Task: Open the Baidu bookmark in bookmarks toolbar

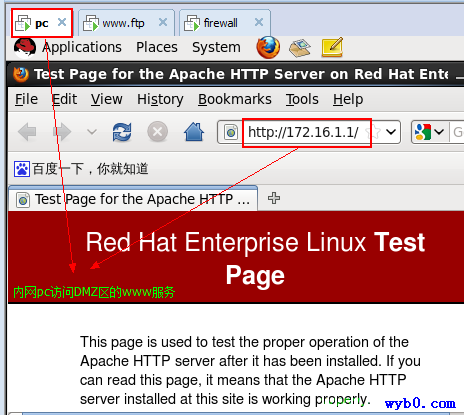Action: click(x=81, y=169)
